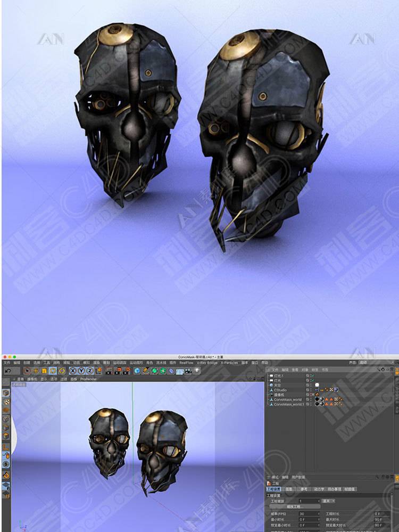Open the 界面 layout dropdown
Viewport: 399px width, 532px height.
377,363
